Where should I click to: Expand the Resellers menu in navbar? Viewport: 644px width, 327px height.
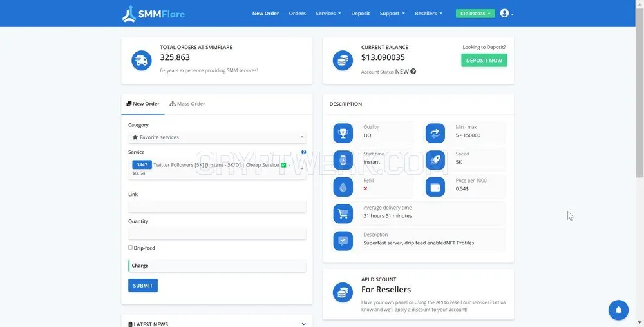point(428,14)
